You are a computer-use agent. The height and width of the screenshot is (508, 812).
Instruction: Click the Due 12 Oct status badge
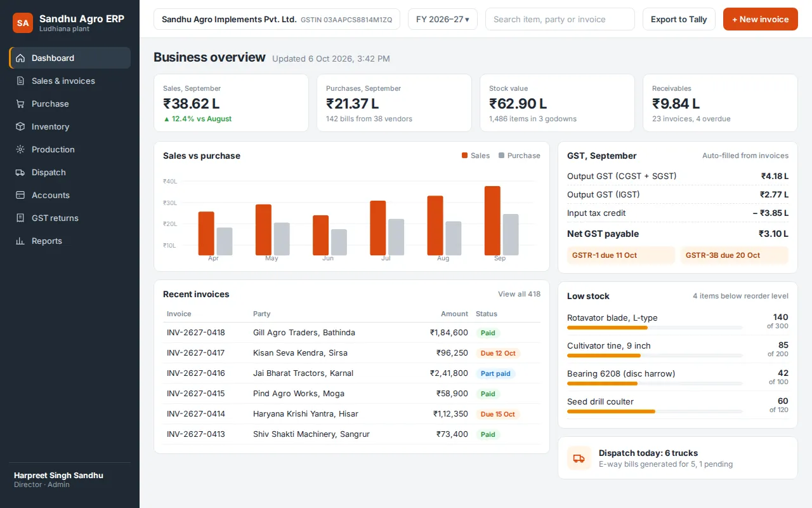[x=498, y=353]
